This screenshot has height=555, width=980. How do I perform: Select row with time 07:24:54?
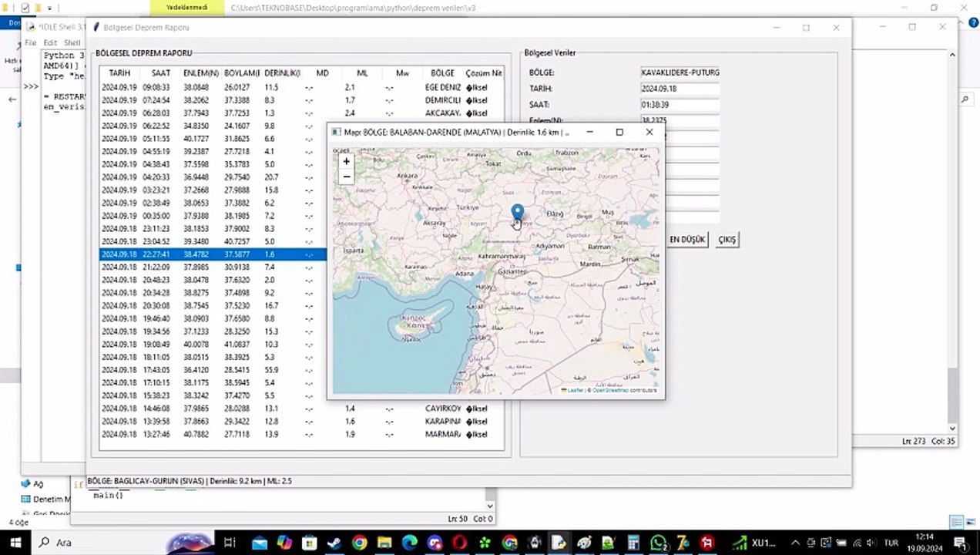pos(301,100)
